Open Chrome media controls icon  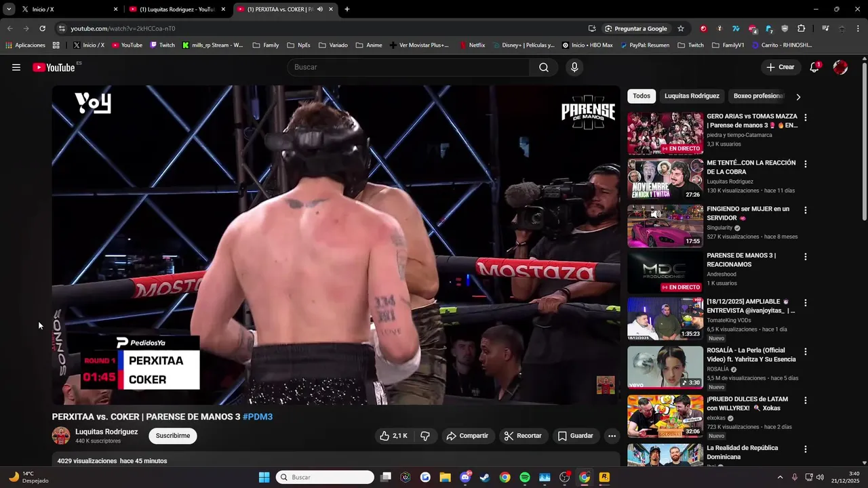click(825, 28)
